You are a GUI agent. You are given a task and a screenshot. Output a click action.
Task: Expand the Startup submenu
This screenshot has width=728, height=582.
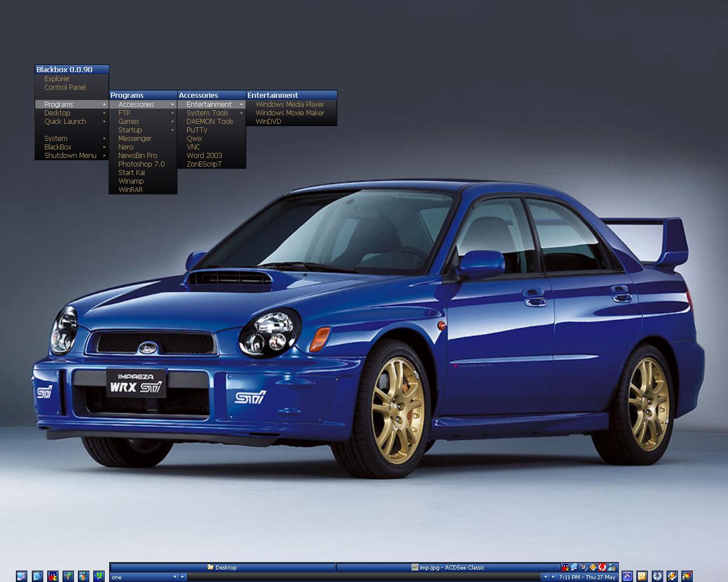coord(143,130)
